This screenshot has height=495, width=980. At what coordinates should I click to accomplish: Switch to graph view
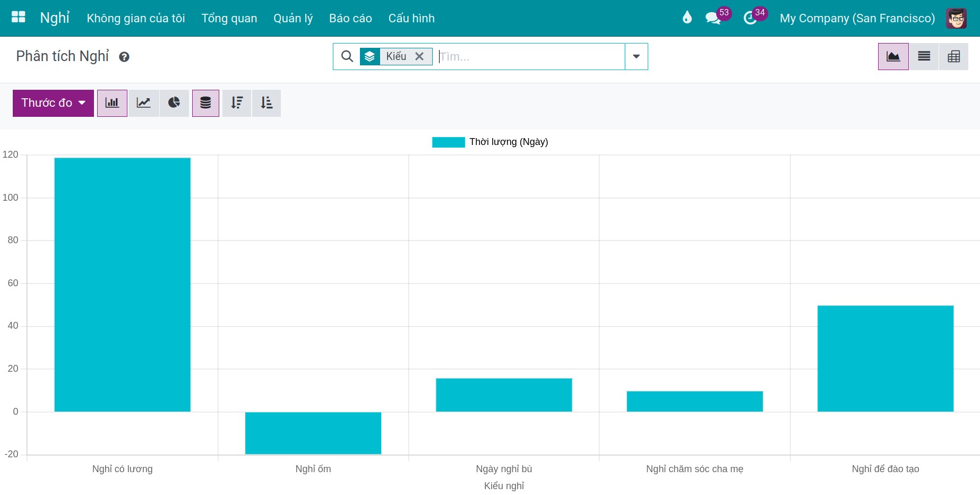[x=893, y=56]
